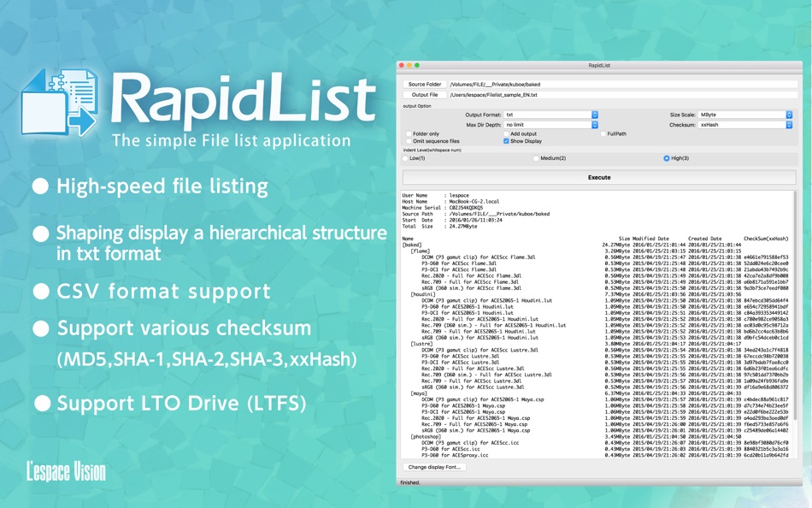The image size is (812, 508).
Task: Click the 'Machine Serial' line
Action: [442, 207]
